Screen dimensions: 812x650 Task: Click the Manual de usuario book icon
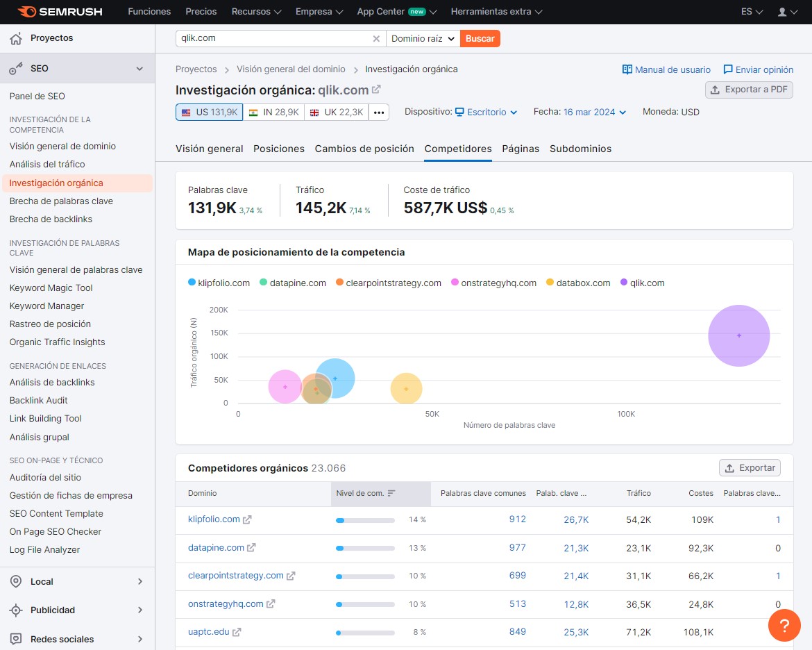[x=627, y=69]
